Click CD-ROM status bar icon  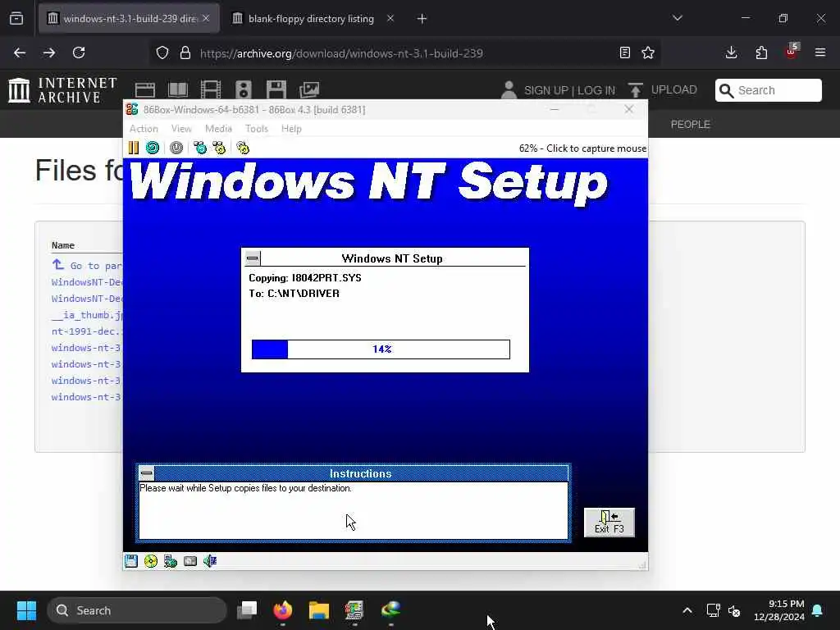click(151, 561)
